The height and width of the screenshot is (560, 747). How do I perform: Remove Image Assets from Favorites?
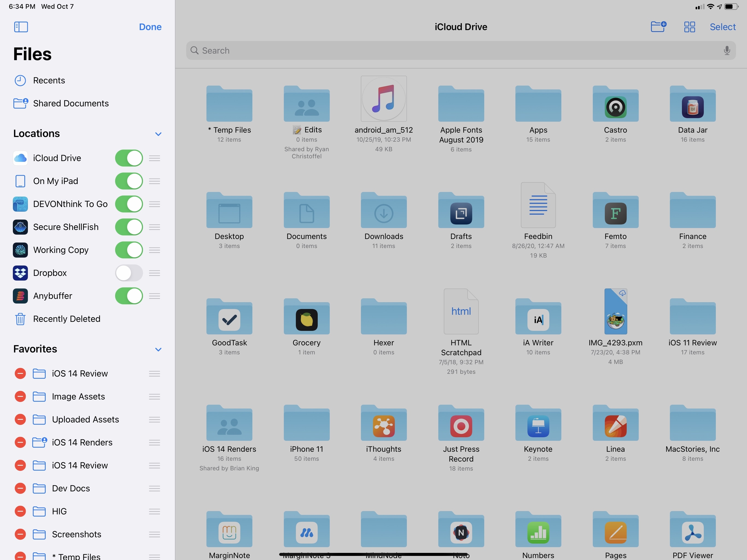(20, 396)
